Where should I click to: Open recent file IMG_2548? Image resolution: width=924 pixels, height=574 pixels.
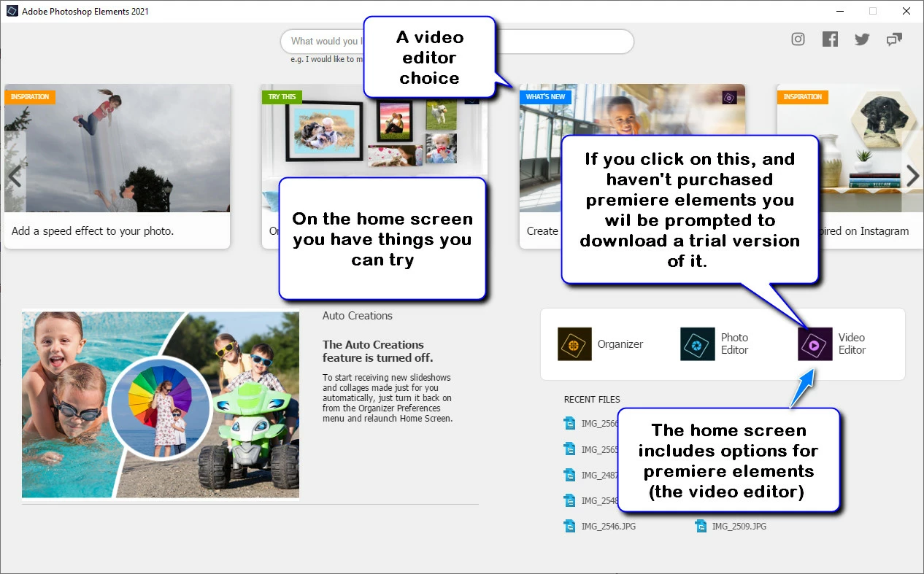click(591, 500)
